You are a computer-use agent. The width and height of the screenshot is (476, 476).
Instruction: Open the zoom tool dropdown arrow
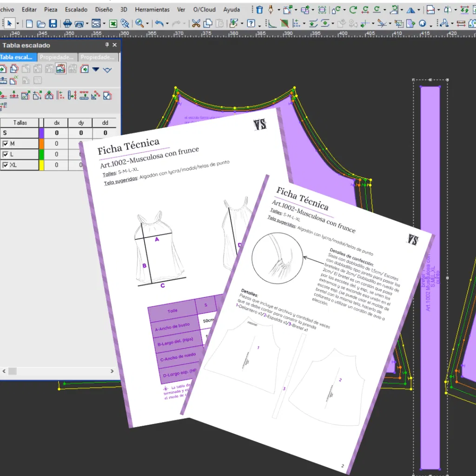[147, 24]
